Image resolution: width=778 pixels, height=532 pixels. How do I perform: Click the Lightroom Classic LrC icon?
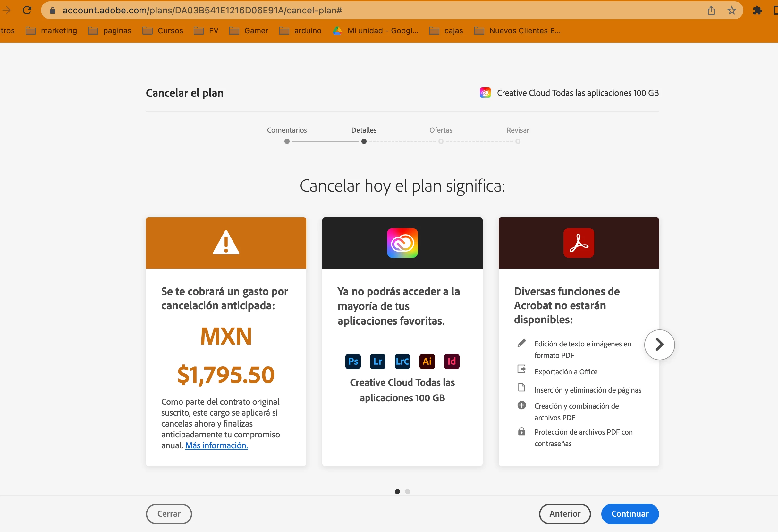(x=402, y=362)
